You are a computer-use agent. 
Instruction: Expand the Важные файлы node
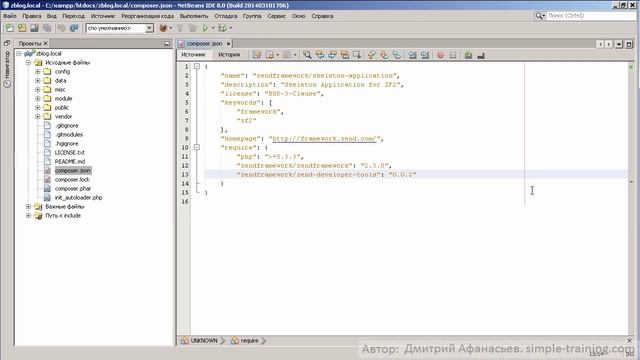[28, 207]
